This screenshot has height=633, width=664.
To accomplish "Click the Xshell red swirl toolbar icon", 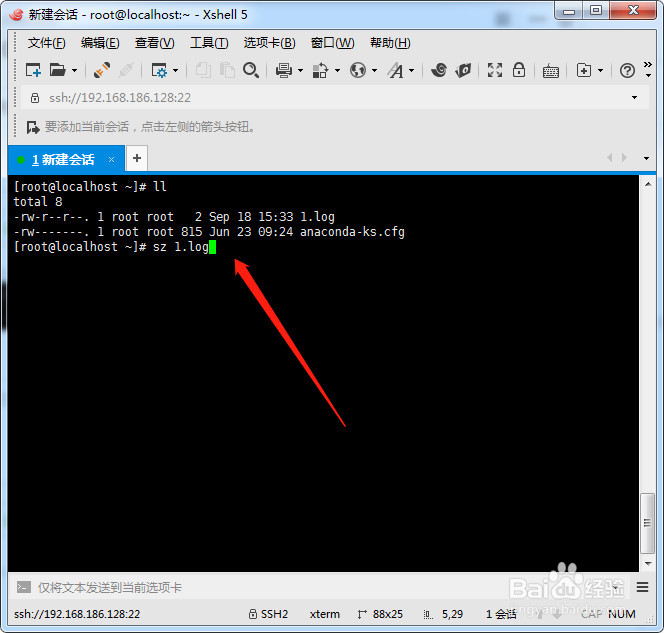I will (x=439, y=70).
